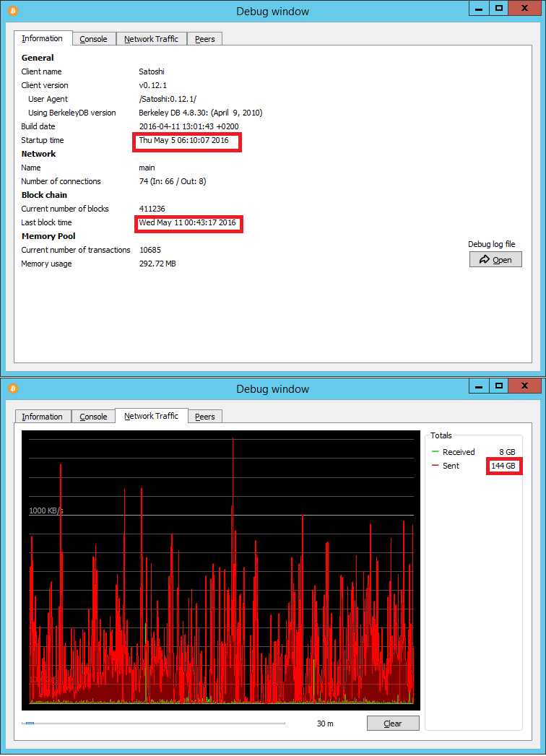This screenshot has width=546, height=756.
Task: Select connections value 74 (In: 66 / Out: 8)
Action: 173,181
